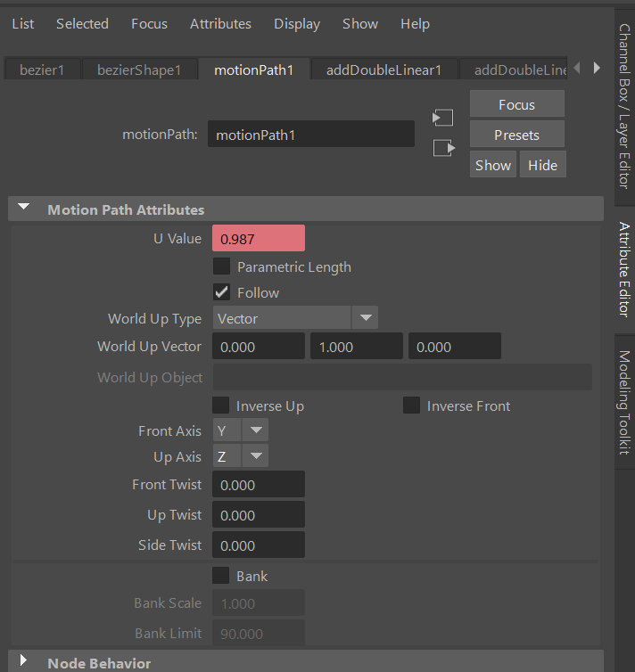
Task: Open the Display menu
Action: pyautogui.click(x=297, y=24)
